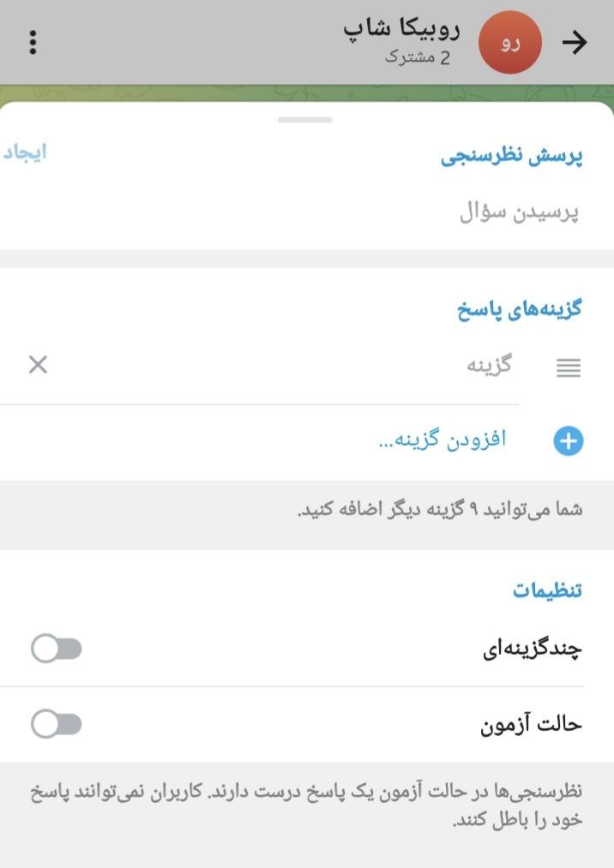Tap the روبیکا شاپ channel title
Viewport: 614px width, 868px height.
point(401,29)
